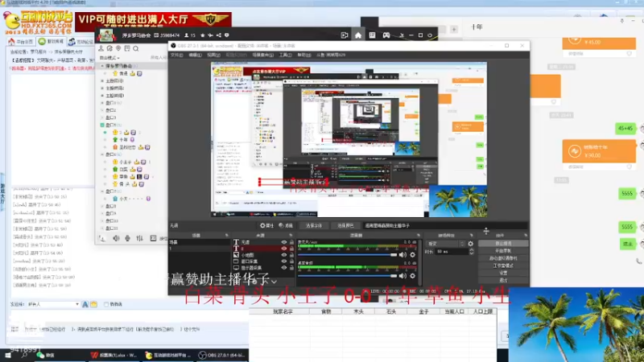Open 麦克风/Aux mixer gear settings
The width and height of the screenshot is (644, 362).
click(413, 255)
